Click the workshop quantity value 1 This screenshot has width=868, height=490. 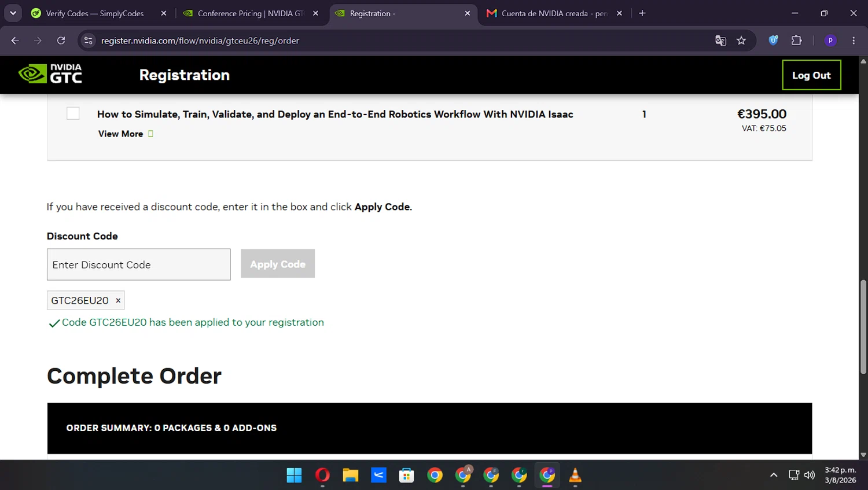(644, 114)
